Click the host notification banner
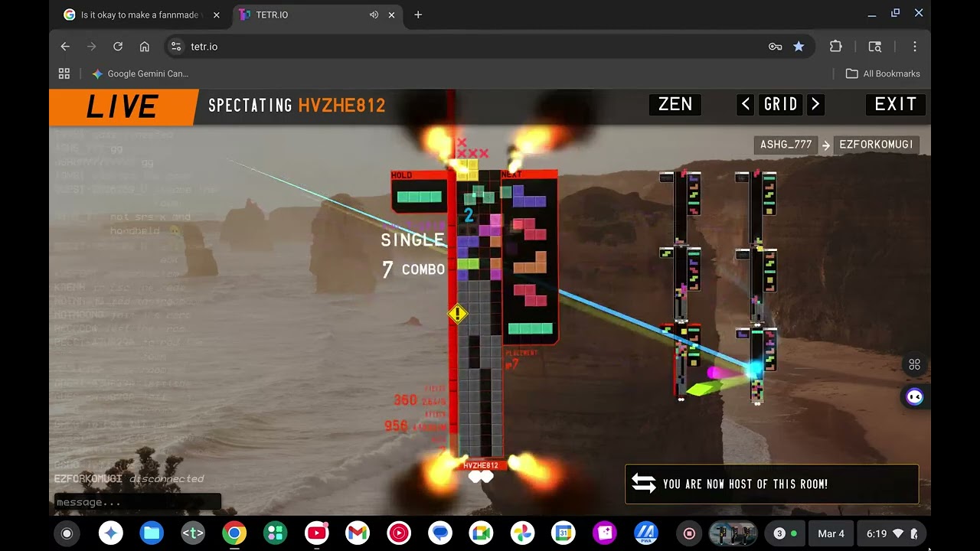The width and height of the screenshot is (980, 551). (772, 484)
